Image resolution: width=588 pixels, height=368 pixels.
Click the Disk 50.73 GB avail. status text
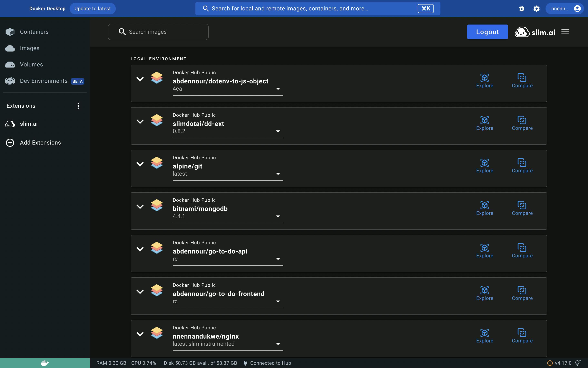[200, 363]
